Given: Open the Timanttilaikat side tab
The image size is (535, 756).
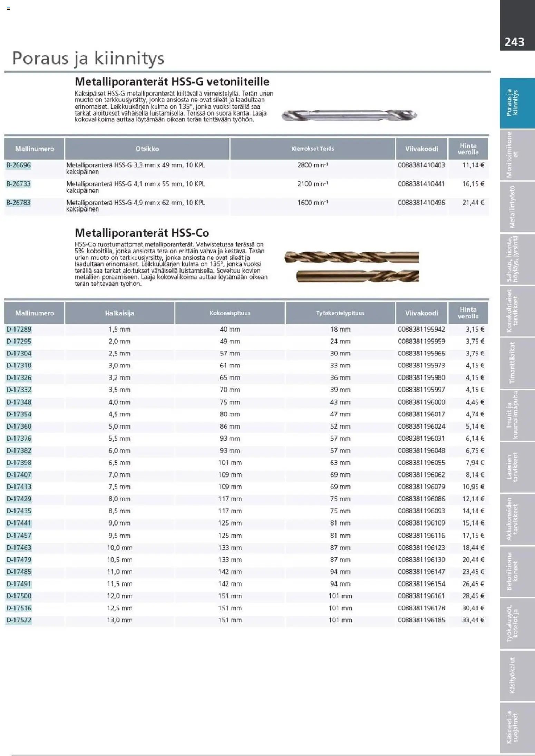Looking at the screenshot, I should (517, 363).
